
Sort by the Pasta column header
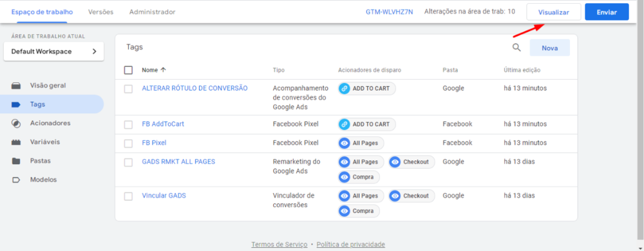point(450,70)
